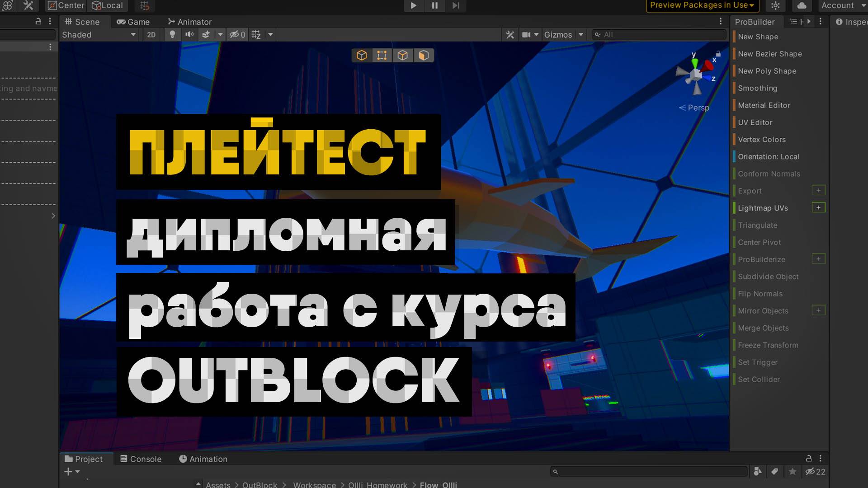868x488 pixels.
Task: Click the Unity cloud services icon
Action: pos(801,6)
